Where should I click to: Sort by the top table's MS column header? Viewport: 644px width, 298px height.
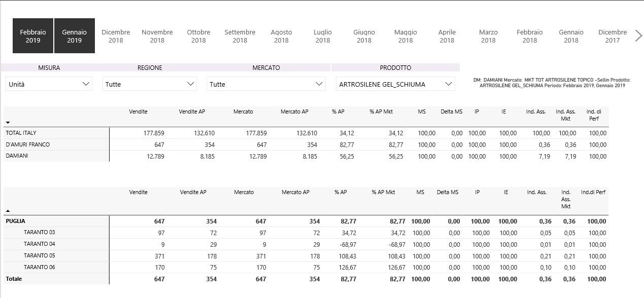click(x=422, y=111)
